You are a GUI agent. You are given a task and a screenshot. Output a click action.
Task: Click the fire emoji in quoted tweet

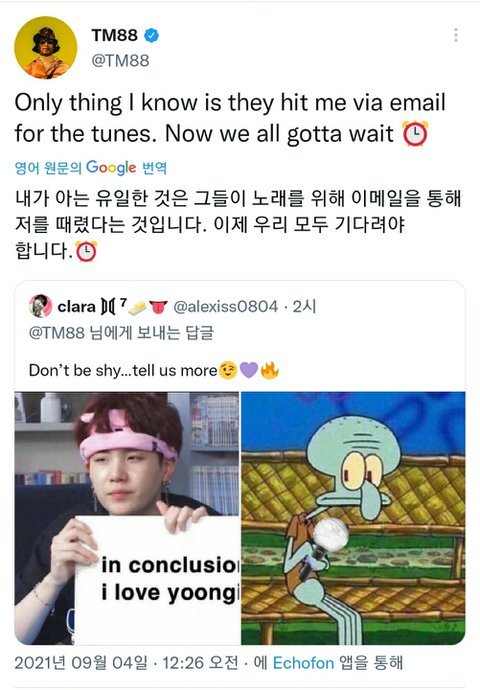pos(269,370)
